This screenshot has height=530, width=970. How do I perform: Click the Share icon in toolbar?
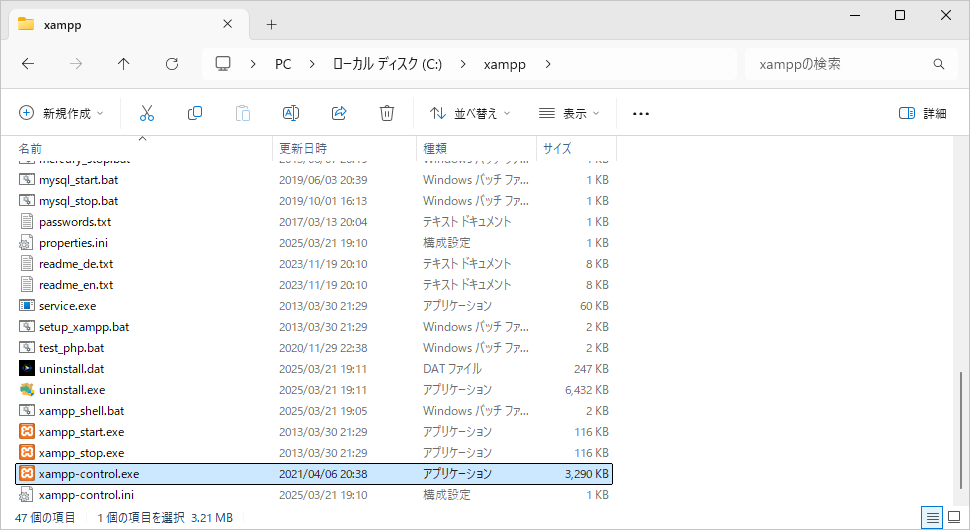pyautogui.click(x=339, y=113)
